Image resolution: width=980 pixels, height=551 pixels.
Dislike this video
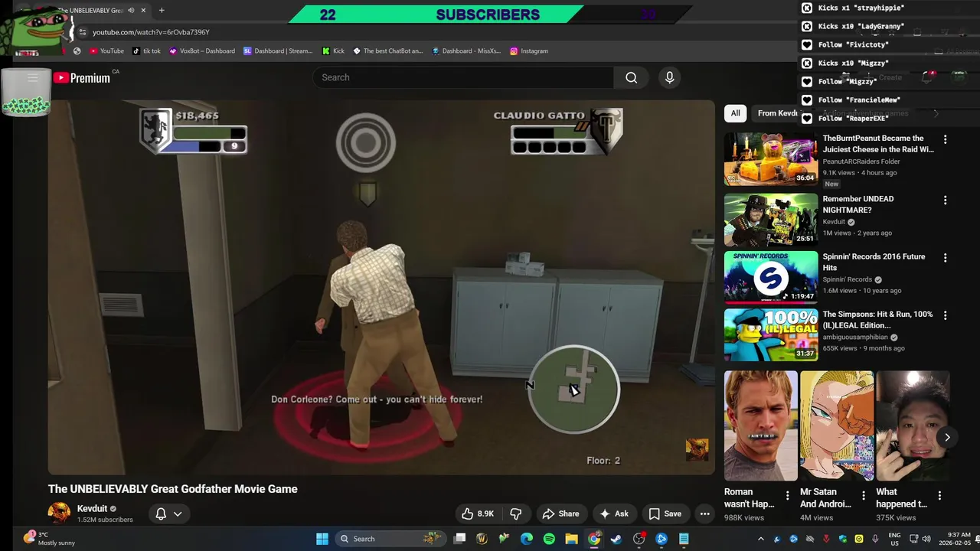(x=516, y=514)
